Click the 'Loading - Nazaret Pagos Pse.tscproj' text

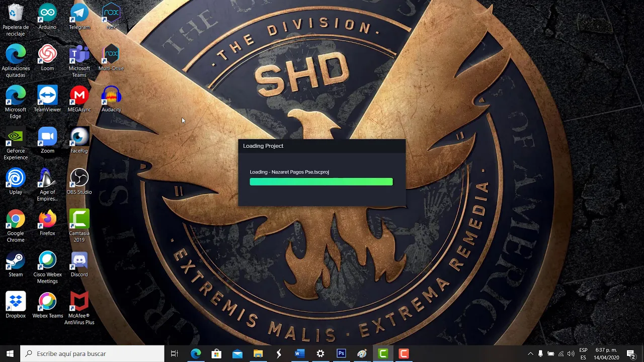point(289,172)
